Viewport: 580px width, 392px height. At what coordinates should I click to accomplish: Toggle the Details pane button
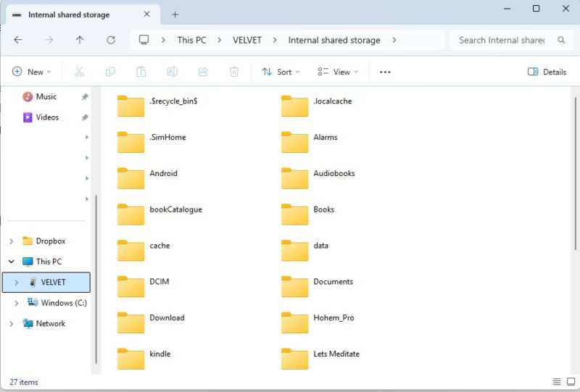click(x=547, y=72)
